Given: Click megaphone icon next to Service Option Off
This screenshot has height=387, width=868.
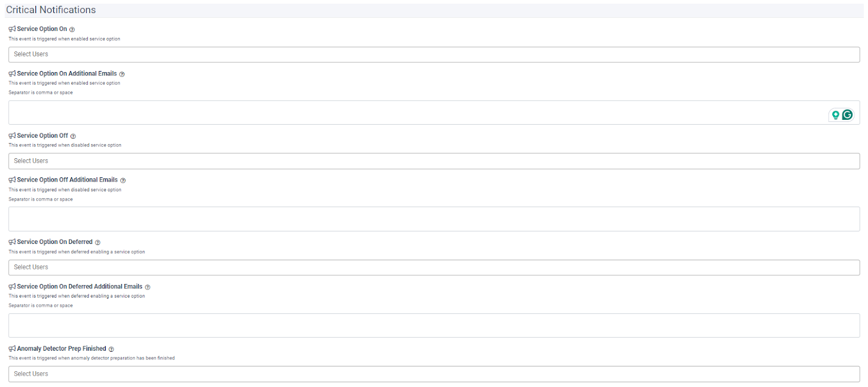Looking at the screenshot, I should click(12, 136).
